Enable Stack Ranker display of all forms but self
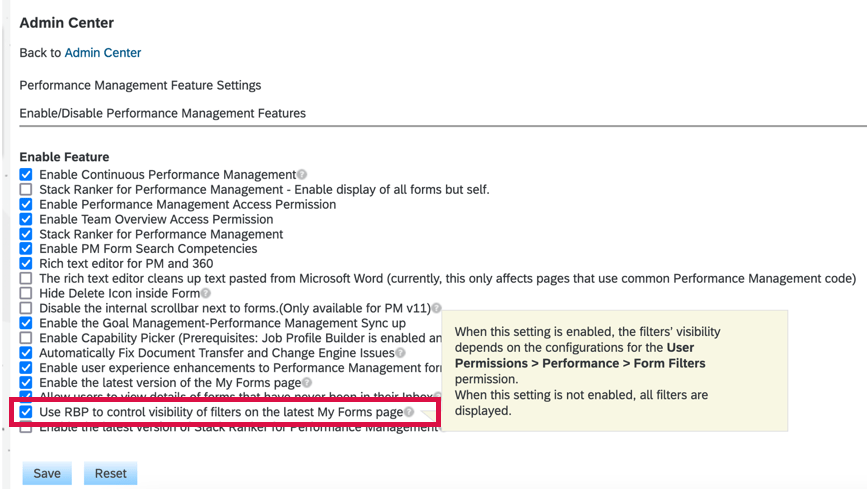The height and width of the screenshot is (489, 867). [27, 190]
